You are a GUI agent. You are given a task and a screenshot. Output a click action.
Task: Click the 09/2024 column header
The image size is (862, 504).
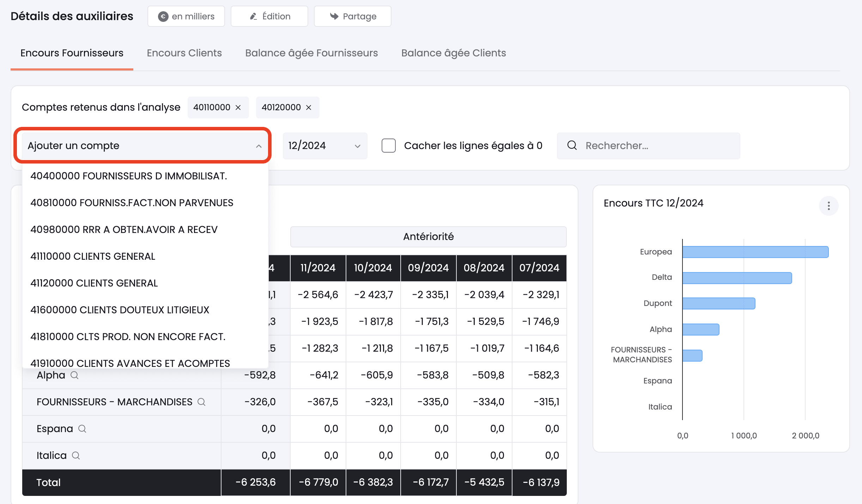(428, 268)
